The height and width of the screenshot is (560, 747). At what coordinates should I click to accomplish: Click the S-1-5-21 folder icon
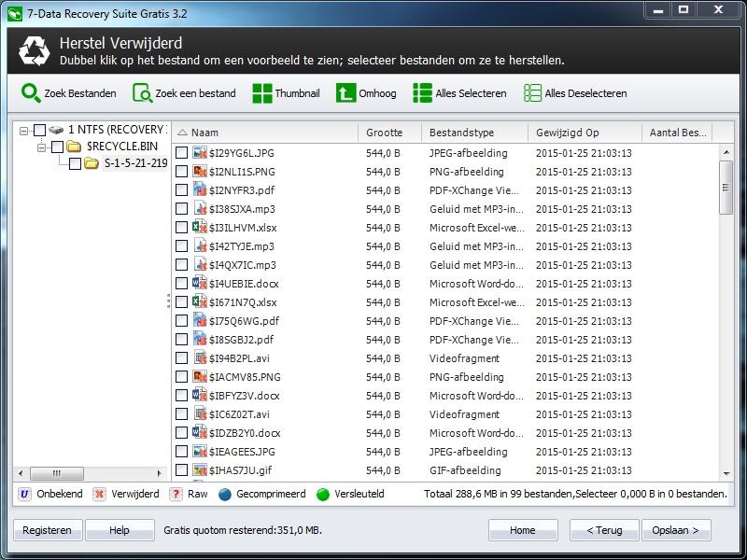91,163
